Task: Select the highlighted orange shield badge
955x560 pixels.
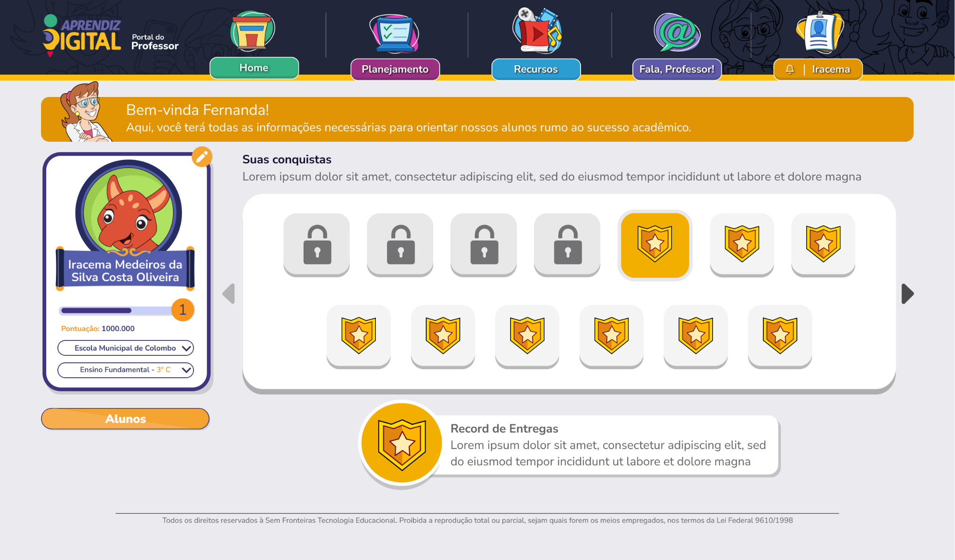Action: (x=655, y=245)
